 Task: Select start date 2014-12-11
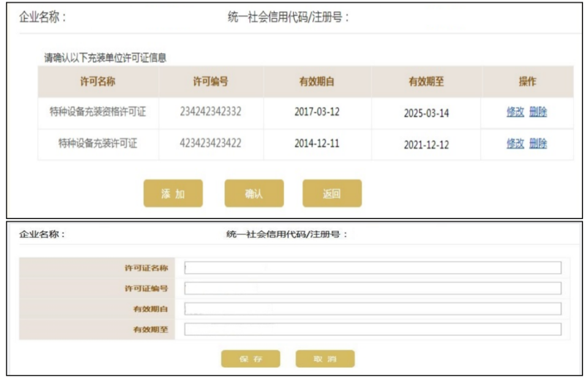pyautogui.click(x=317, y=143)
